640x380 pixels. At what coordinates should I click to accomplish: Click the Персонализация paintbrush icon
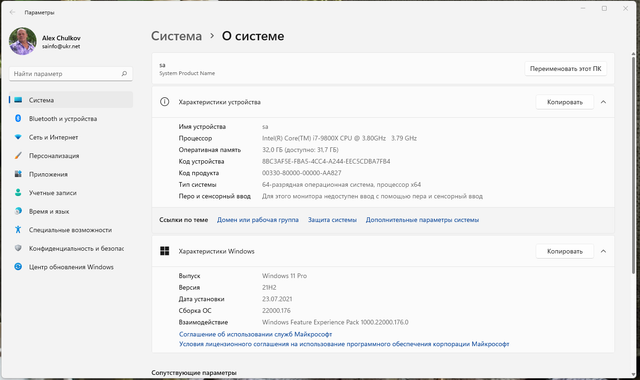(x=18, y=156)
